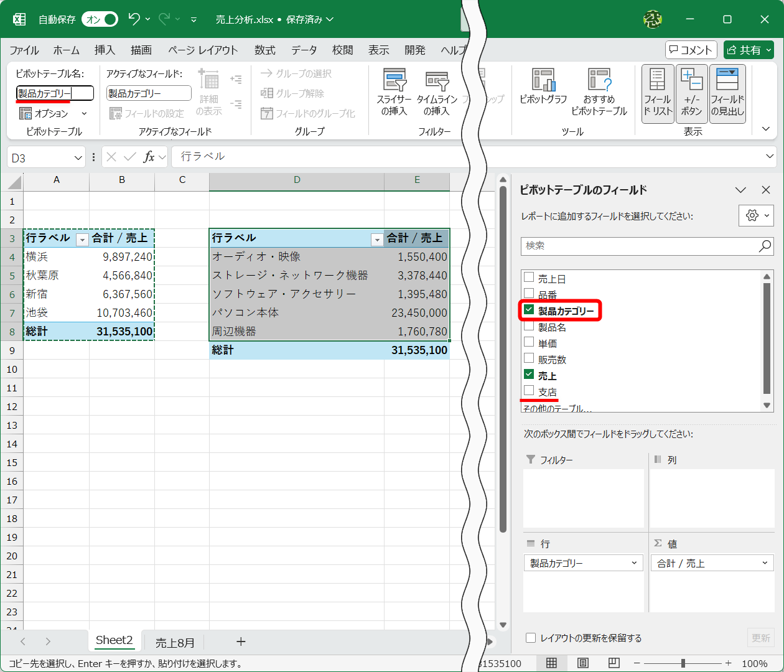Click the worksheet vertical scrollbar thumb
Viewport: 784px width, 672px height.
pyautogui.click(x=503, y=360)
